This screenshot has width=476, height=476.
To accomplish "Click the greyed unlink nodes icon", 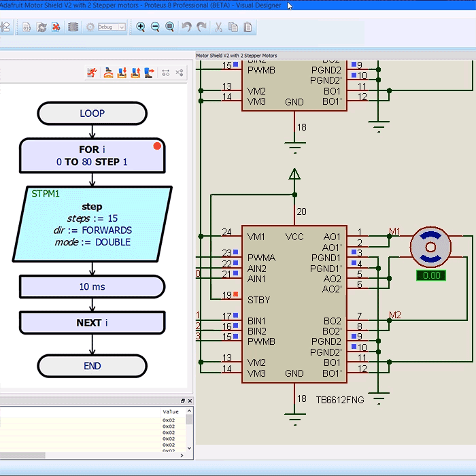I will click(x=180, y=73).
